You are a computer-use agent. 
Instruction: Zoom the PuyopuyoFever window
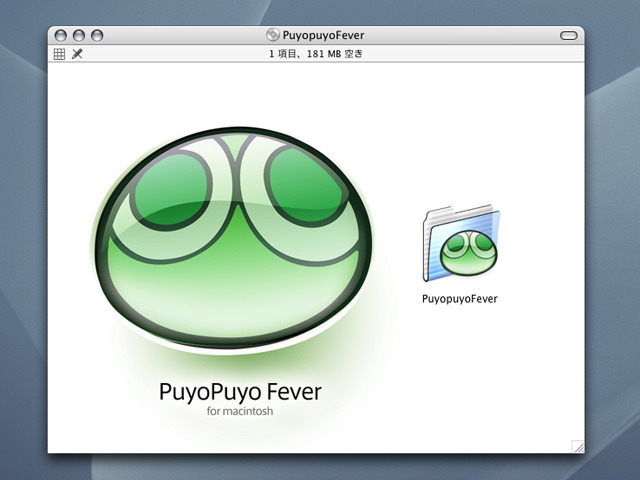97,36
